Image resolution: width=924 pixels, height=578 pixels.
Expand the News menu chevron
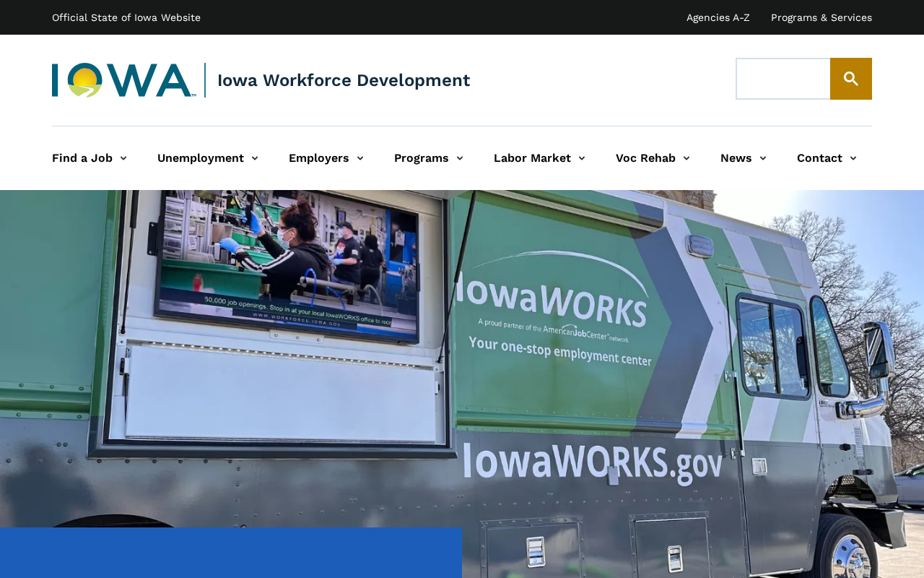pyautogui.click(x=763, y=158)
